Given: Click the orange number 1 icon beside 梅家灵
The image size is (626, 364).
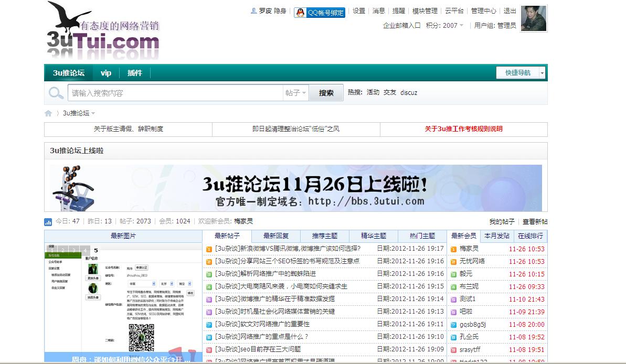Looking at the screenshot, I should [x=453, y=249].
